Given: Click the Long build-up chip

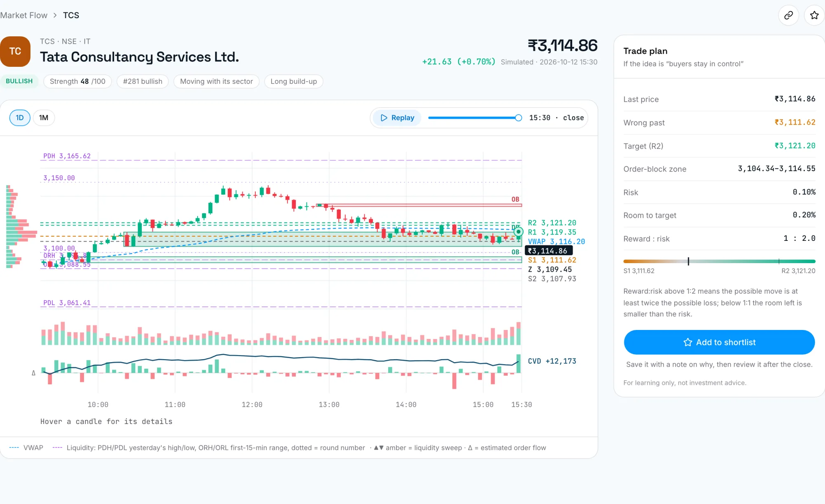Looking at the screenshot, I should coord(294,81).
